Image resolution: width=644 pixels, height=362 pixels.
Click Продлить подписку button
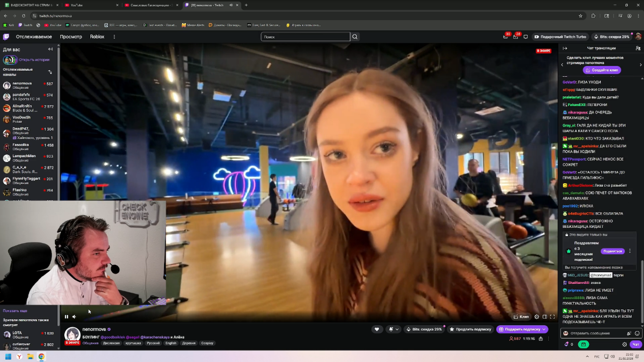[470, 329]
